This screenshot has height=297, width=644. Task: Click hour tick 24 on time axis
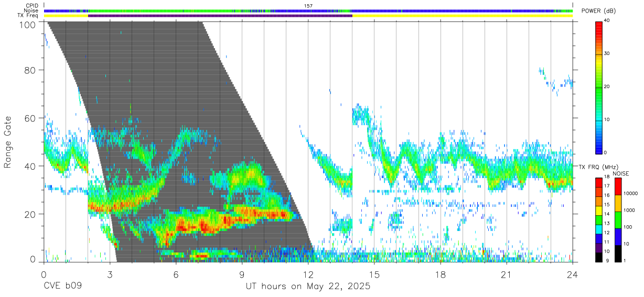point(573,274)
